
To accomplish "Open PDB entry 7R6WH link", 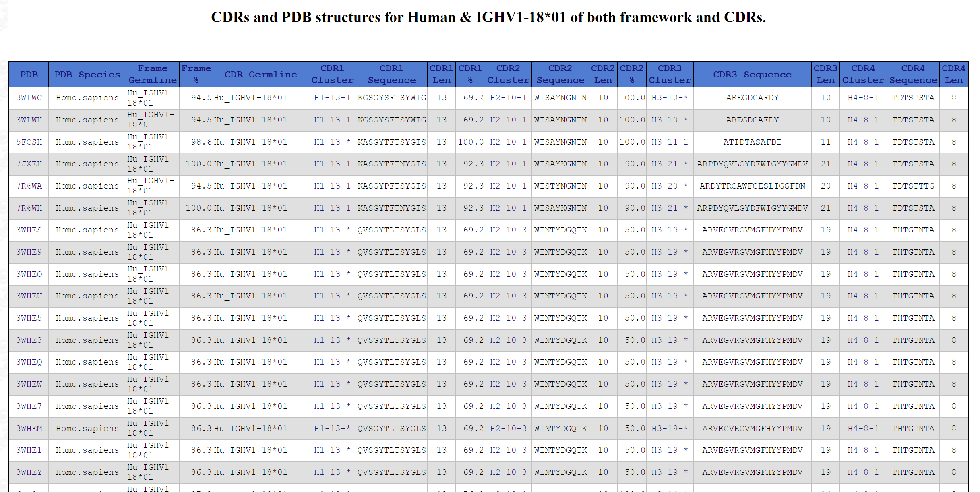I will [29, 208].
